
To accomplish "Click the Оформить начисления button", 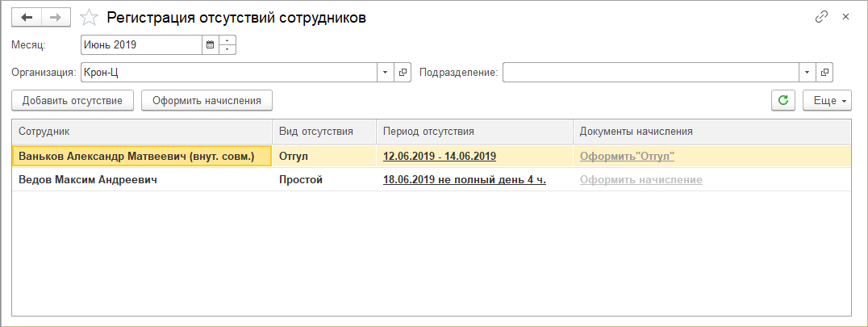I will (207, 100).
